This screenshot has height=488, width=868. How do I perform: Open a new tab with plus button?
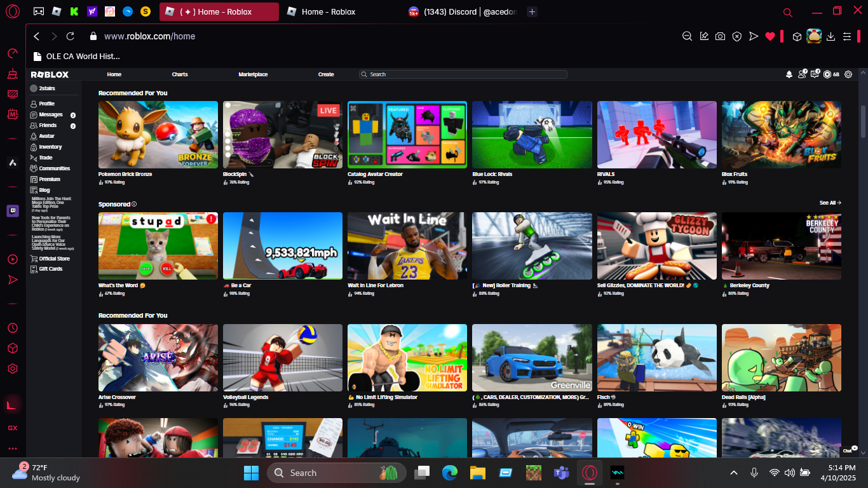(x=532, y=11)
